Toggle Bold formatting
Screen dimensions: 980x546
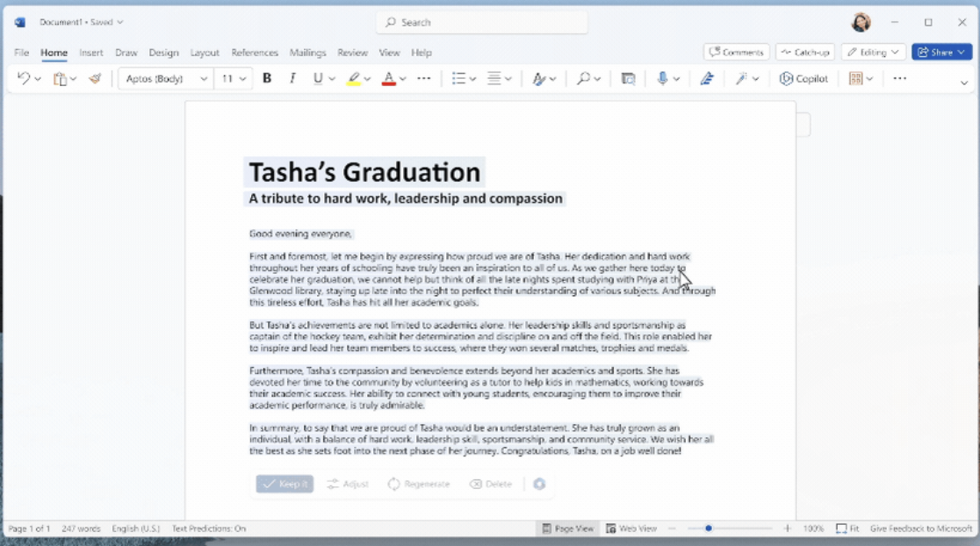coord(267,79)
